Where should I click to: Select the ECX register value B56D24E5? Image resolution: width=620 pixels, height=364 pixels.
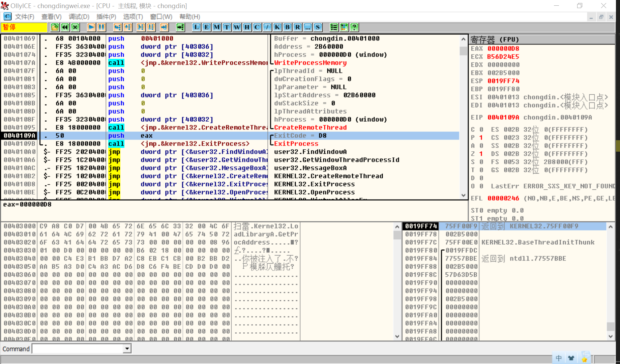coord(503,57)
